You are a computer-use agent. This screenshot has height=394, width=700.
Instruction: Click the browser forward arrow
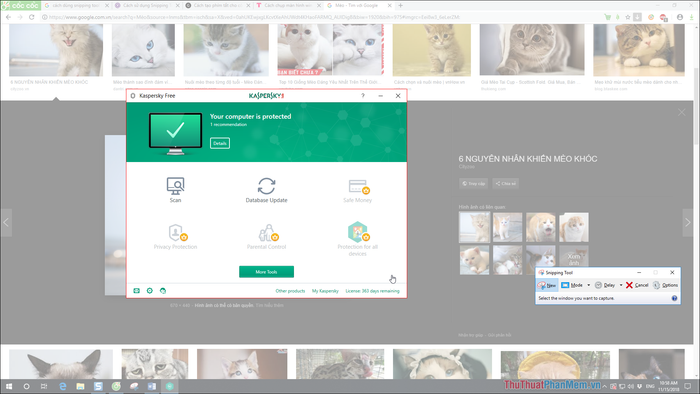tap(20, 17)
